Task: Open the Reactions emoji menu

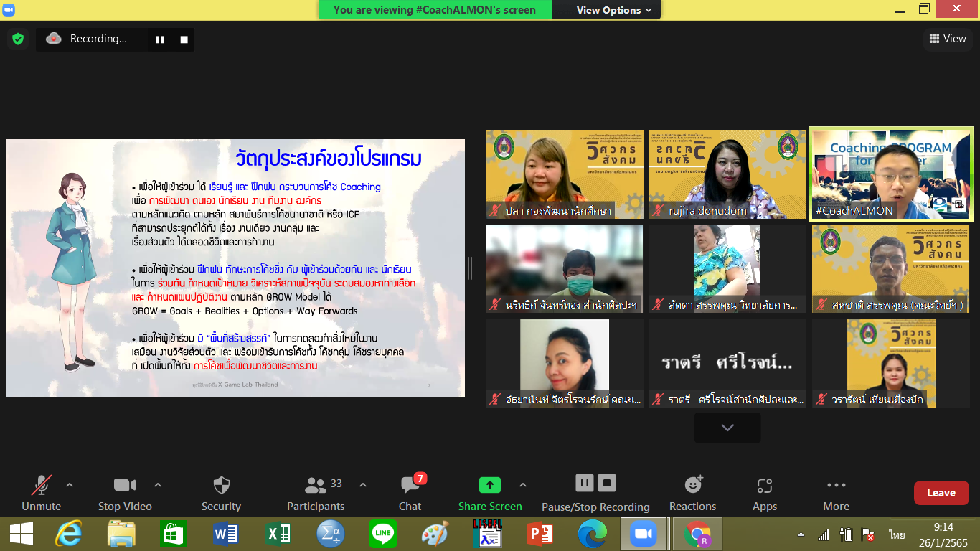Action: (692, 493)
